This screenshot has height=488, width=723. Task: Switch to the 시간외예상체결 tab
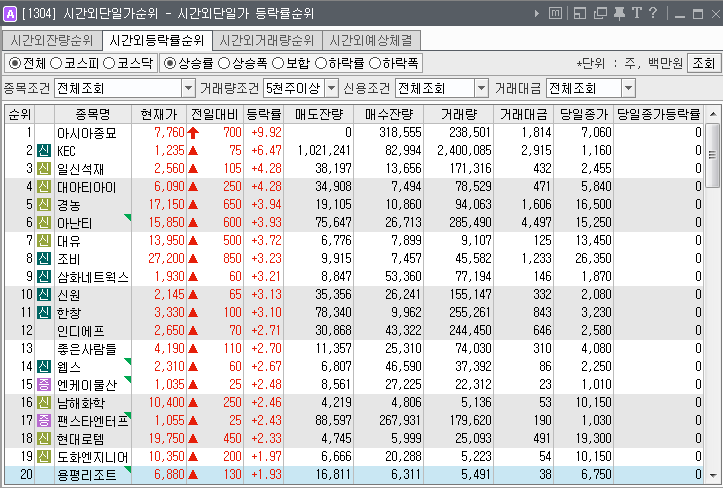(371, 41)
